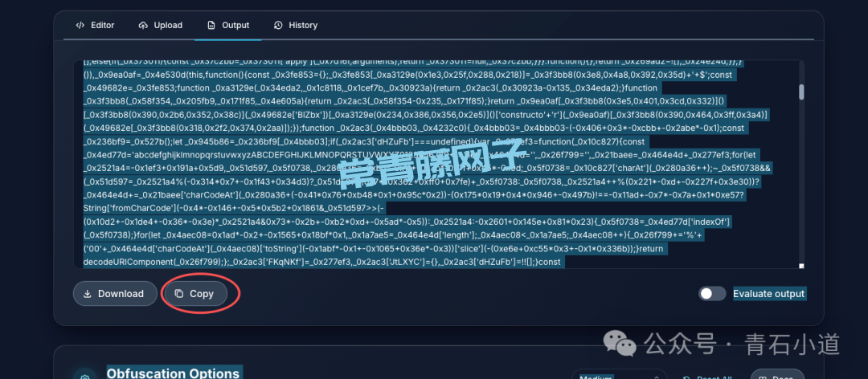Screen dimensions: 868x379
Task: Click the Output document icon
Action: tap(211, 26)
